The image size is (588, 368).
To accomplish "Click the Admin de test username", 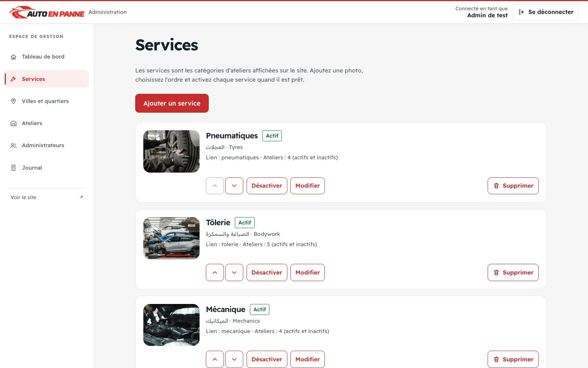I will point(487,15).
